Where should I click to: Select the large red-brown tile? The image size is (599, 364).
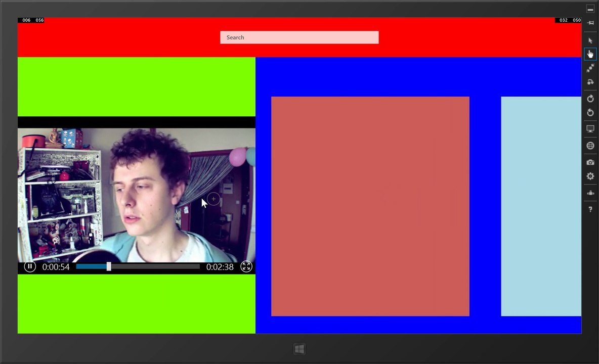point(370,206)
